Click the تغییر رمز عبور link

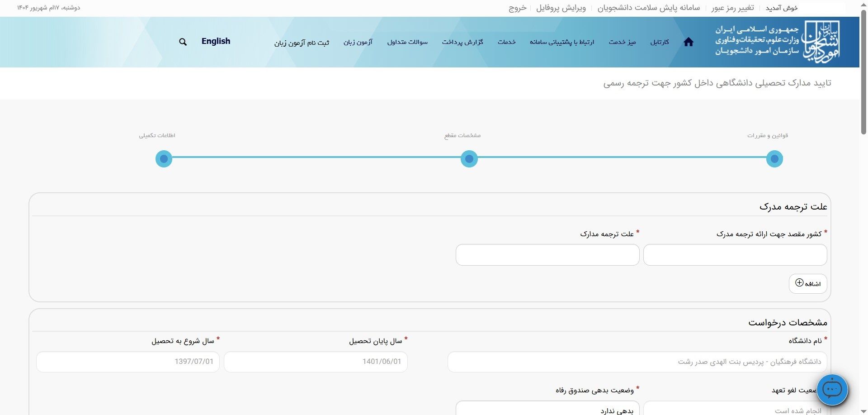click(732, 8)
